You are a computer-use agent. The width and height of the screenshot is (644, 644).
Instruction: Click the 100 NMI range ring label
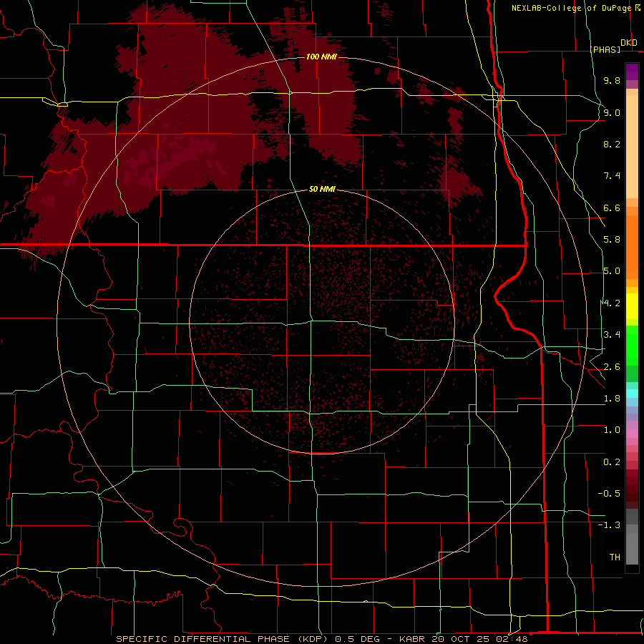coord(321,57)
